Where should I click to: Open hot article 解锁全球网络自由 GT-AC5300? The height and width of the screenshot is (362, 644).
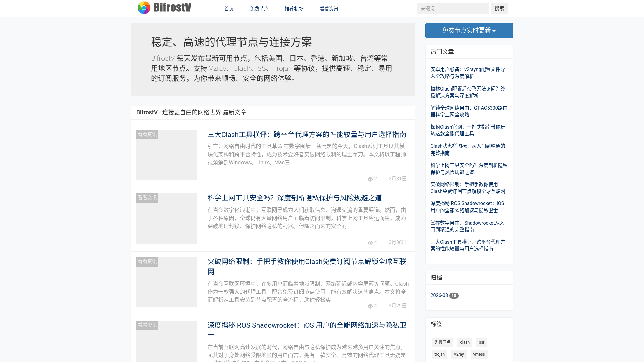click(469, 111)
